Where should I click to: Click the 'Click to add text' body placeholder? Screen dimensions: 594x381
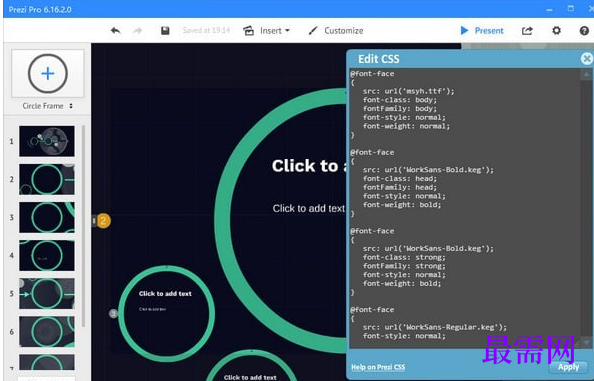coord(309,208)
